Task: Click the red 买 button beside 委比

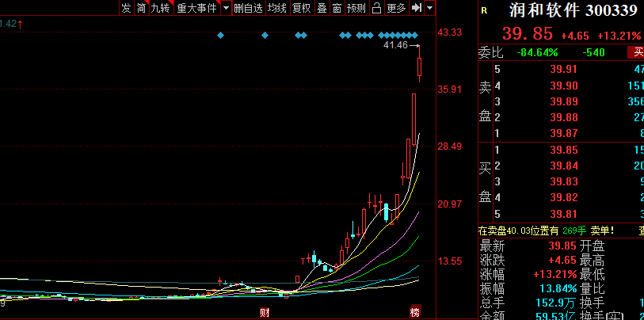Action: 636,52
